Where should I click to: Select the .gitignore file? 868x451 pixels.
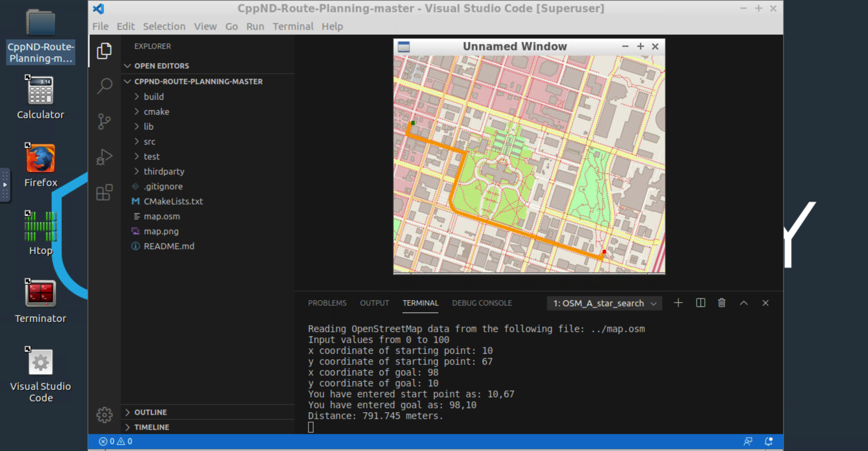click(208, 186)
